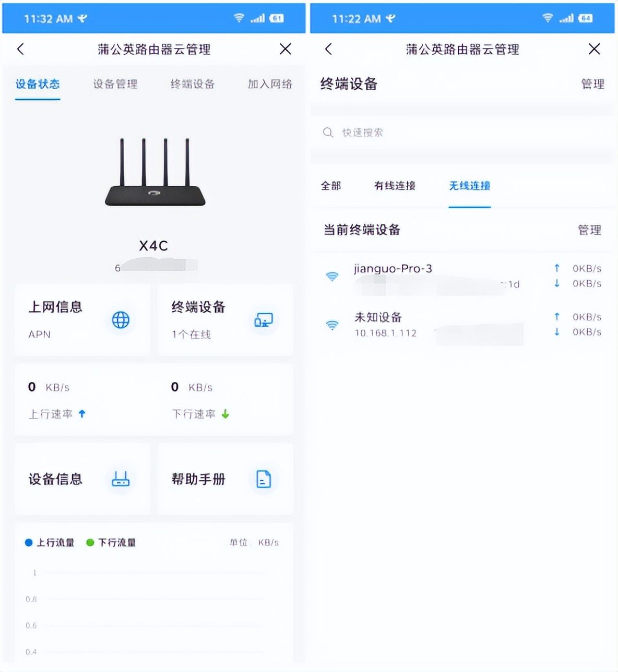Tap Wi-Fi status icon at 11:32 AM
This screenshot has width=618, height=672.
[239, 18]
